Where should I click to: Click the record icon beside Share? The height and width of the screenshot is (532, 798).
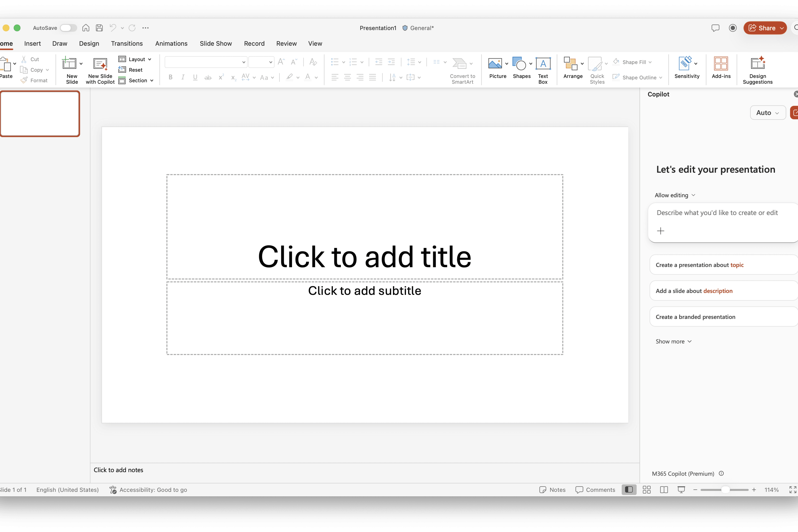733,28
